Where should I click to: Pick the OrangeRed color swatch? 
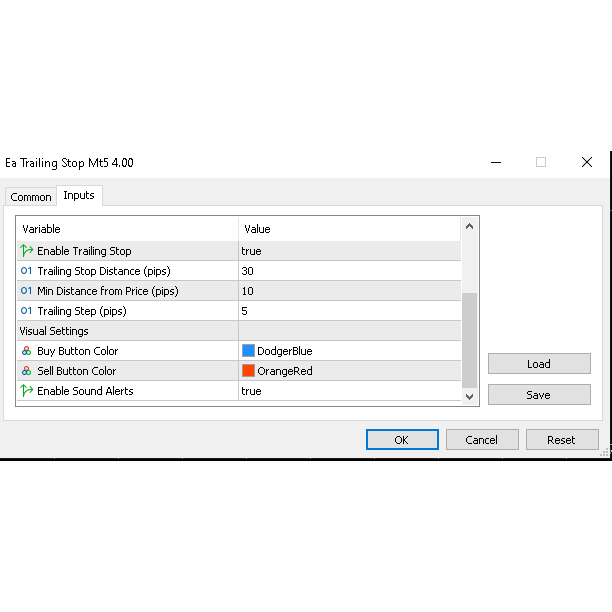tap(248, 371)
